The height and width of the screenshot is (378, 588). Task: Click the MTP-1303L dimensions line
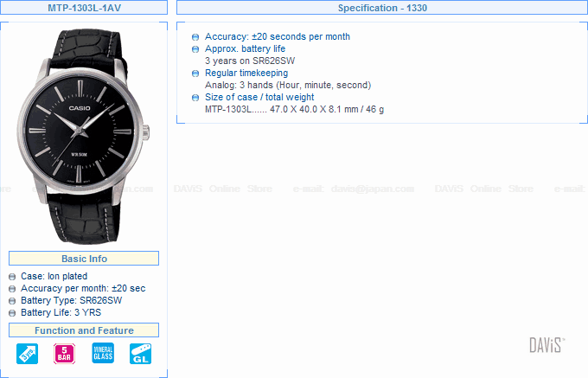click(294, 109)
